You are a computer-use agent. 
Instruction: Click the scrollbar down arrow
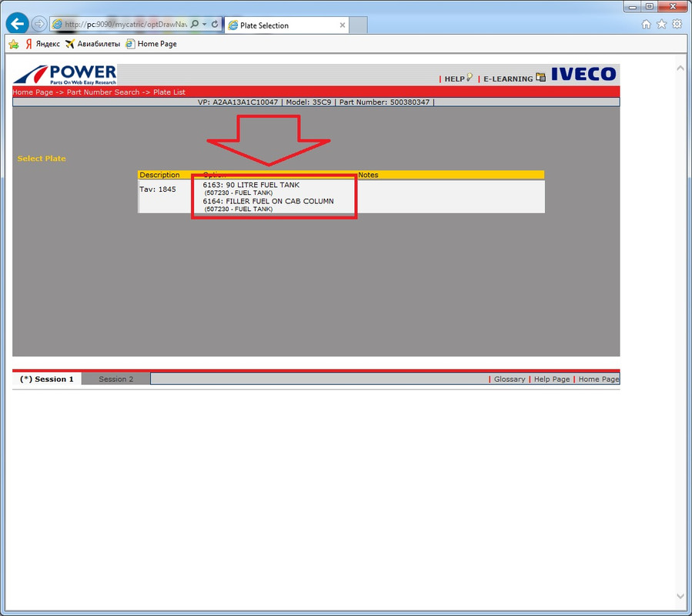tap(680, 596)
